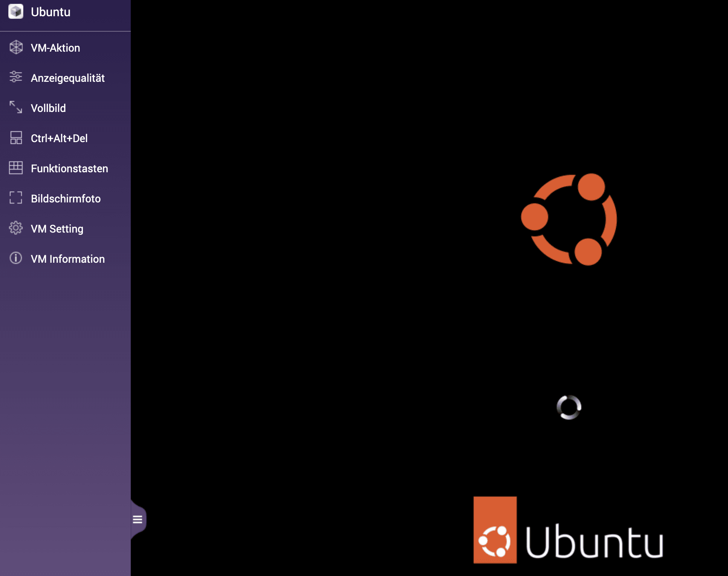Image resolution: width=728 pixels, height=576 pixels.
Task: Click the Ubuntu title in sidebar header
Action: [x=50, y=12]
